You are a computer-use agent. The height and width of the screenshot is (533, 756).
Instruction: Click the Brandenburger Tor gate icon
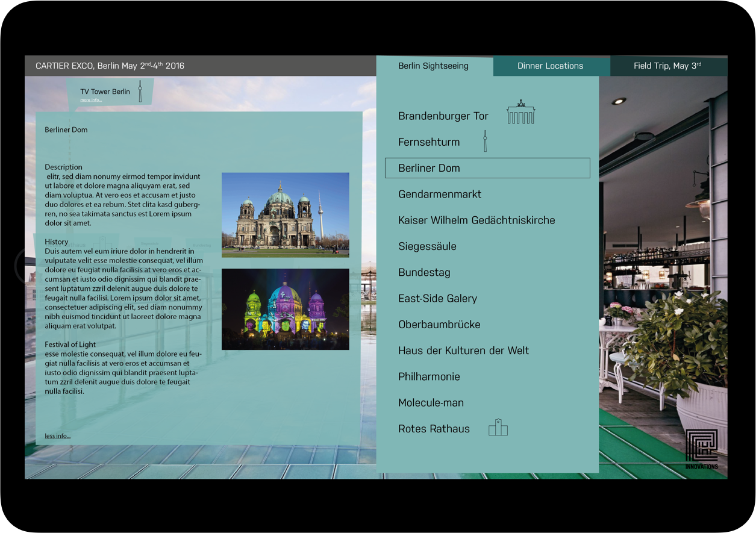click(520, 113)
